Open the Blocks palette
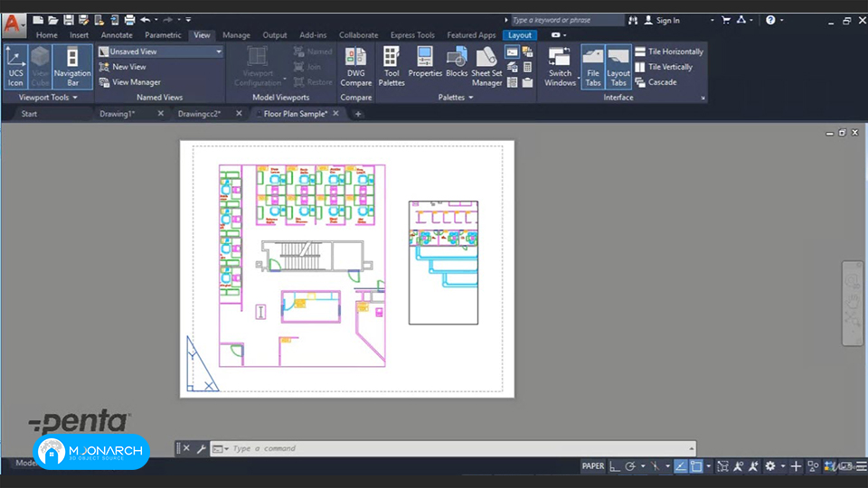Viewport: 868px width, 488px height. coord(457,62)
